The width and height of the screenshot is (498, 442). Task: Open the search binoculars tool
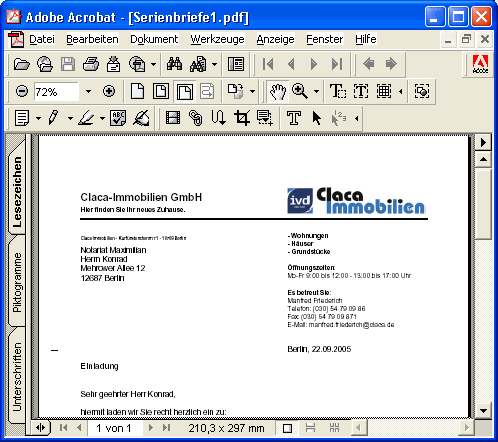(x=174, y=64)
